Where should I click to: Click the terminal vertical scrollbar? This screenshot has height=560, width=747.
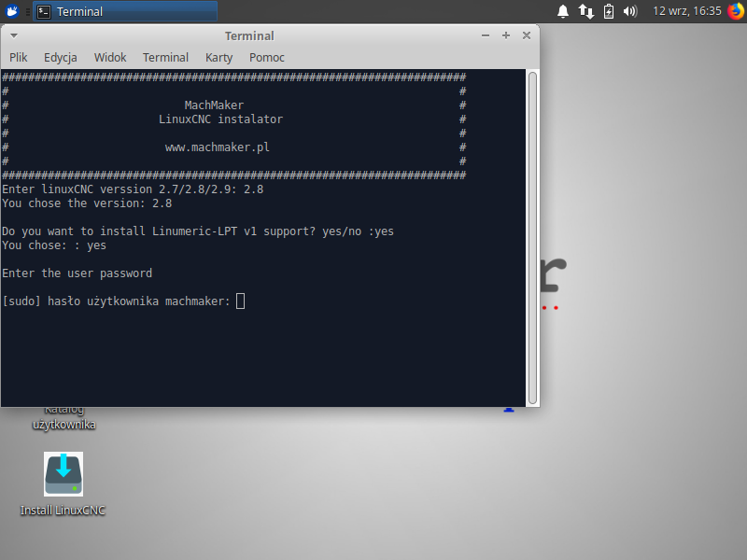[x=532, y=233]
